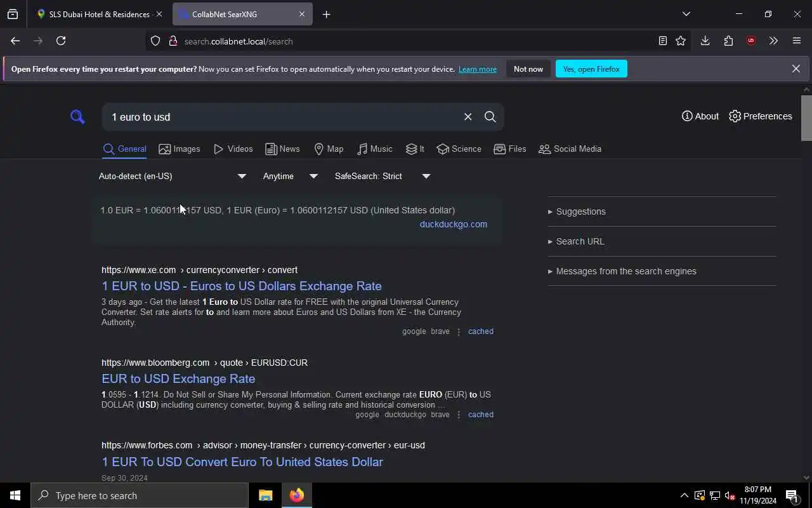Open tracking protection shield icon
The image size is (812, 508).
point(155,41)
